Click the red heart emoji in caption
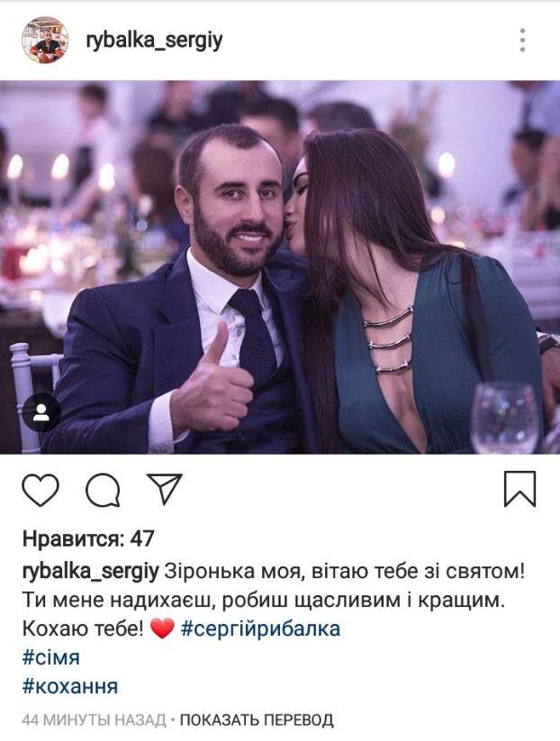 pos(162,629)
